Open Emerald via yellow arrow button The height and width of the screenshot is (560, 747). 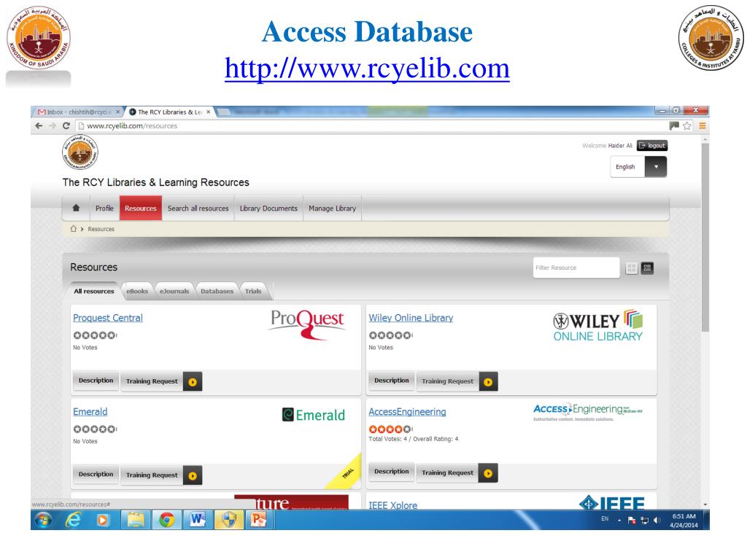coord(193,475)
